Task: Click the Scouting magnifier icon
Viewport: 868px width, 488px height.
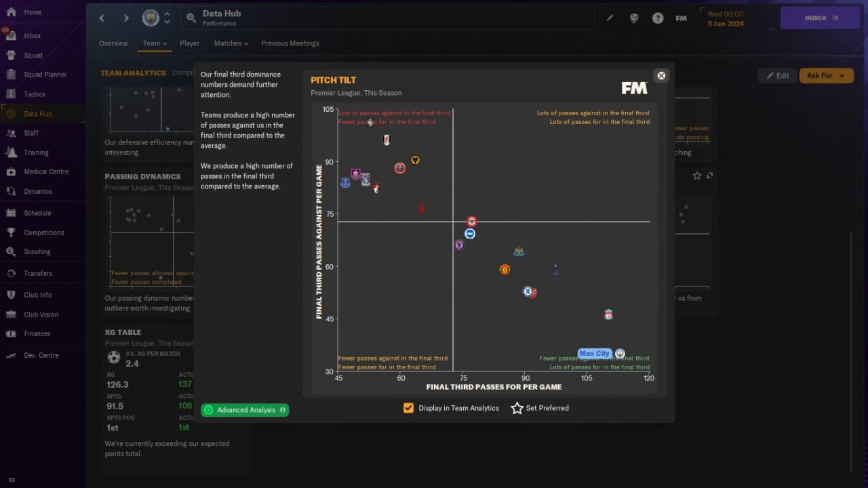Action: click(11, 251)
